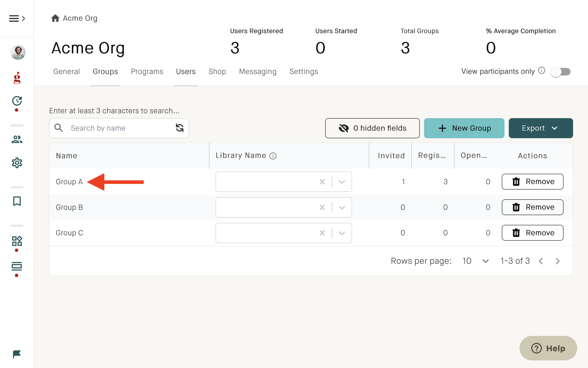This screenshot has height=368, width=588.
Task: Switch to the Messaging tab
Action: pyautogui.click(x=257, y=72)
